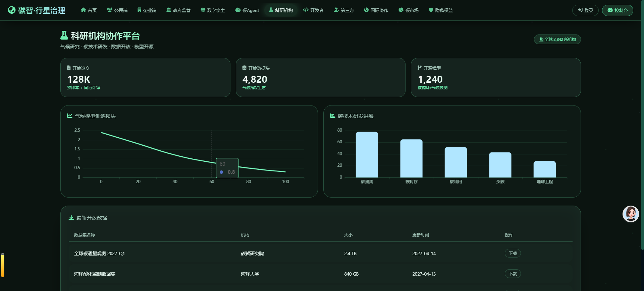This screenshot has height=291, width=644.
Task: Open 国际协作 via its globe icon
Action: point(366,10)
